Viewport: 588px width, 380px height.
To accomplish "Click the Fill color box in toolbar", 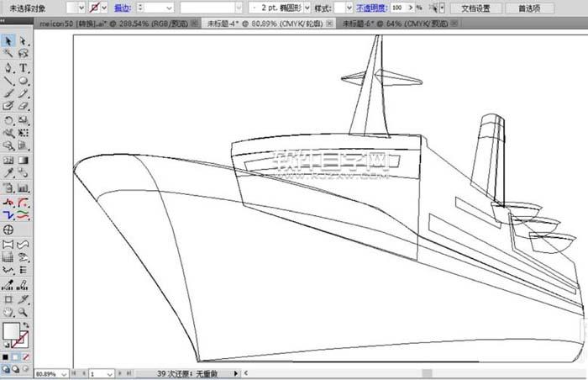I will pos(11,330).
